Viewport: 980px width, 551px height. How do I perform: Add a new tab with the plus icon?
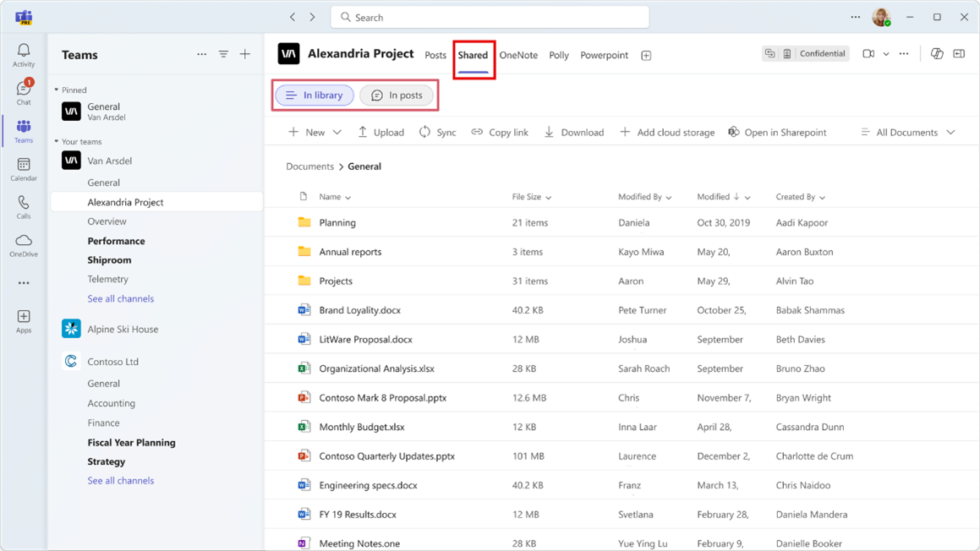646,56
